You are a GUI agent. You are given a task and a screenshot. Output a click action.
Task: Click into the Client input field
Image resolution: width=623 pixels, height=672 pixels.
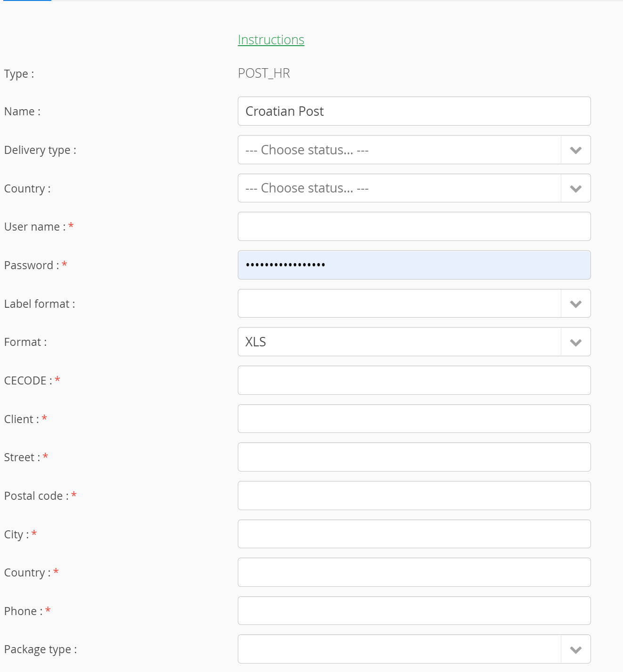click(414, 419)
